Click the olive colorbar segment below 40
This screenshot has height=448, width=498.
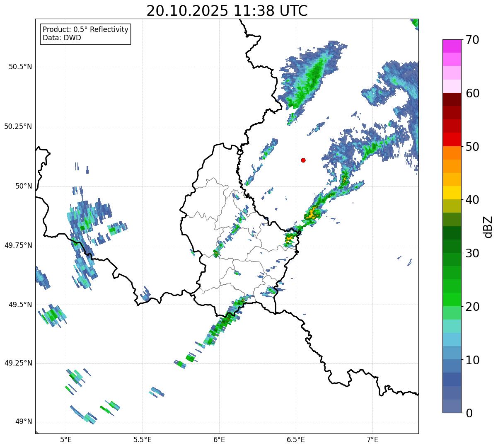(452, 206)
